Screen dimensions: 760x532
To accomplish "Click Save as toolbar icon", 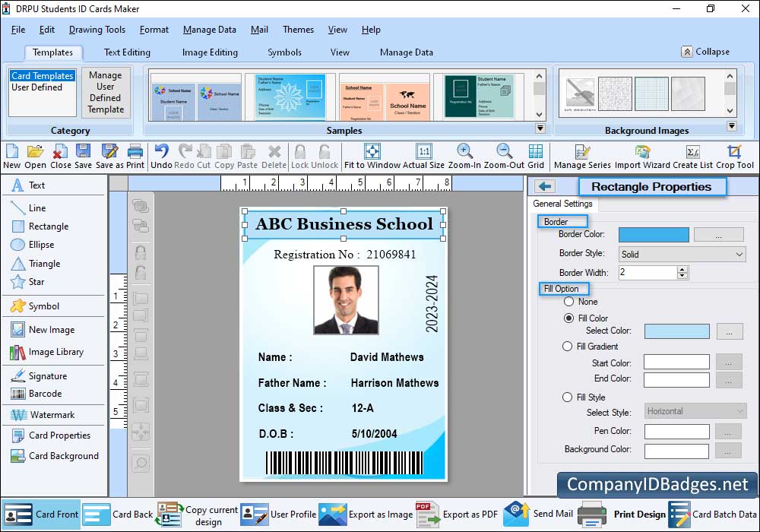I will click(x=110, y=156).
